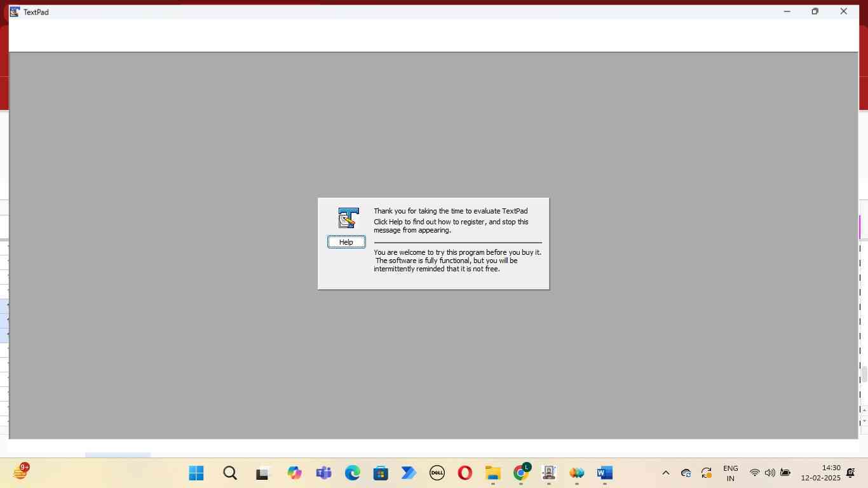Screen dimensions: 868x488
Task: Click the TextPad logo icon in evaluation dialog
Action: point(348,218)
